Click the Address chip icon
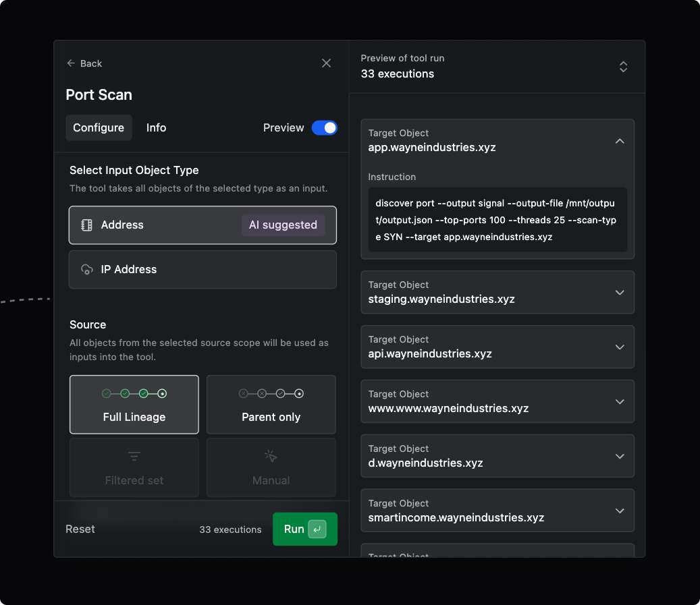Viewport: 700px width, 605px height. tap(86, 225)
